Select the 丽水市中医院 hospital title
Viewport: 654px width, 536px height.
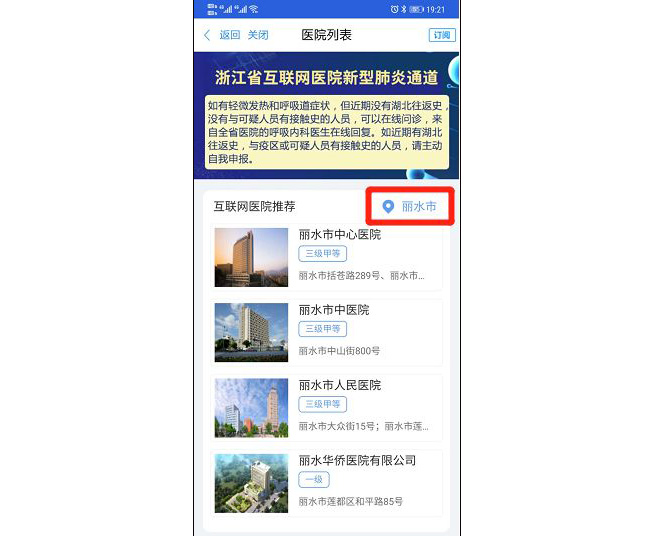[333, 310]
